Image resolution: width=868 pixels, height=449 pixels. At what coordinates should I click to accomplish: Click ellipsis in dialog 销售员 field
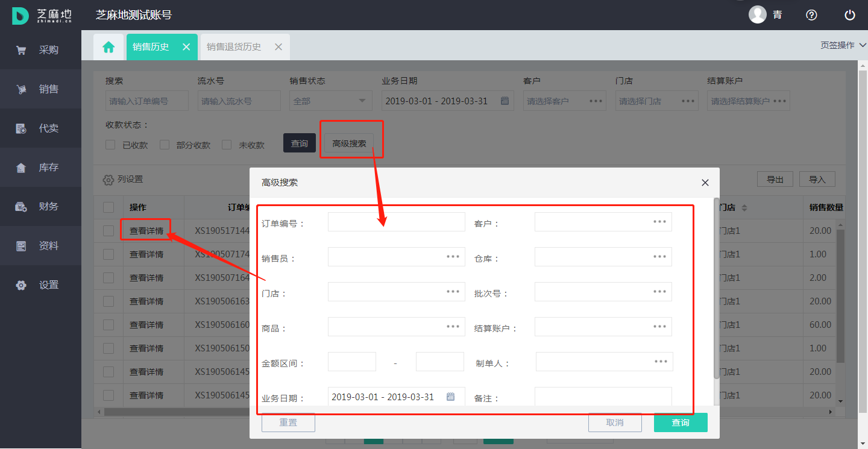(453, 257)
